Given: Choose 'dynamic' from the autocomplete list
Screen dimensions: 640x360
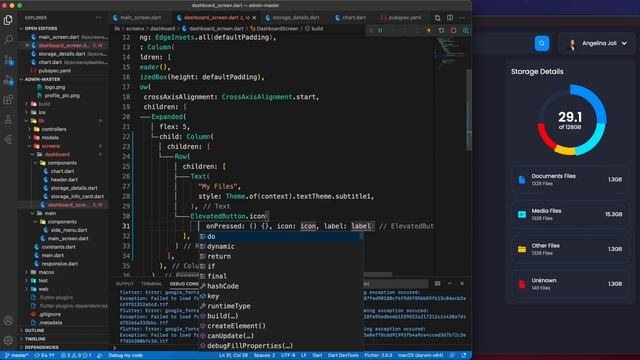Looking at the screenshot, I should (281, 247).
